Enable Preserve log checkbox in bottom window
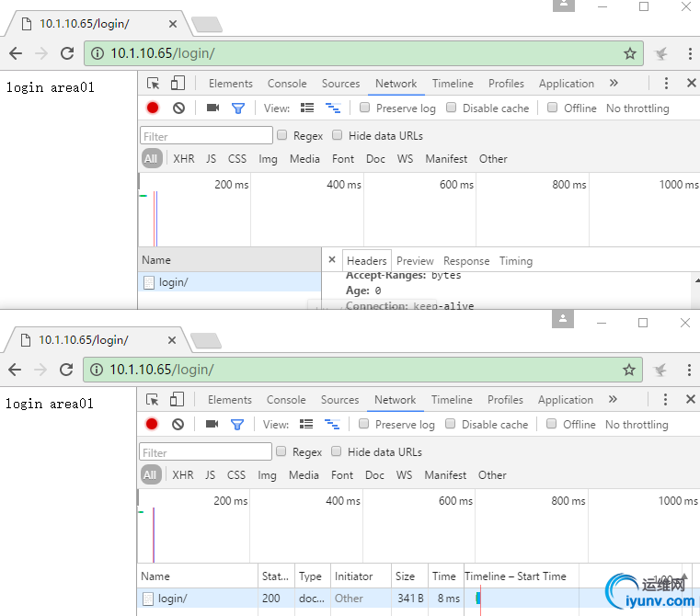 coord(364,424)
